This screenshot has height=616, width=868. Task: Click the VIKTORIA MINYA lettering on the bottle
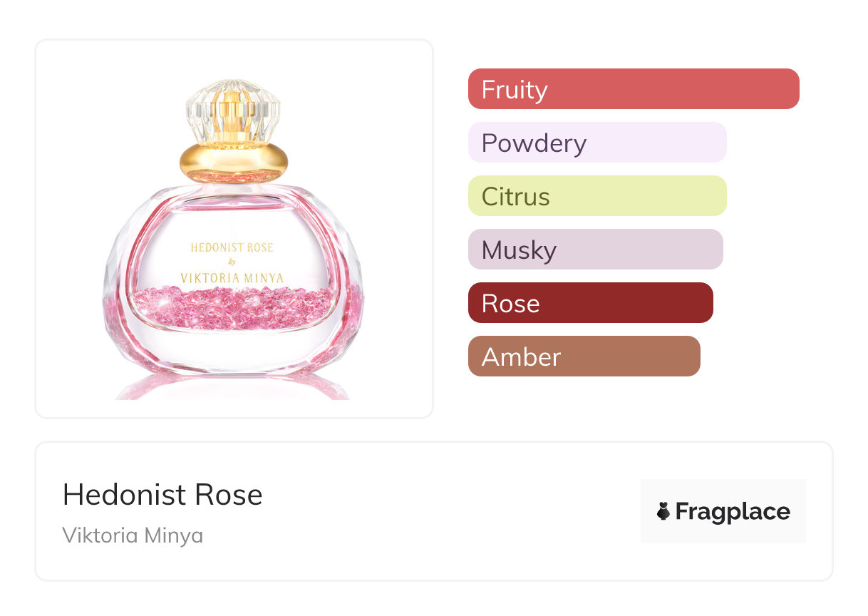234,278
